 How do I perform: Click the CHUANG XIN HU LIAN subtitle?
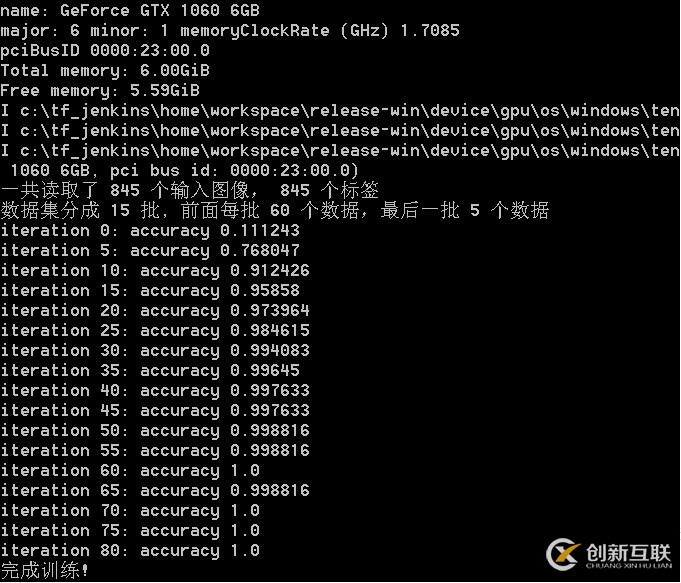(x=628, y=566)
